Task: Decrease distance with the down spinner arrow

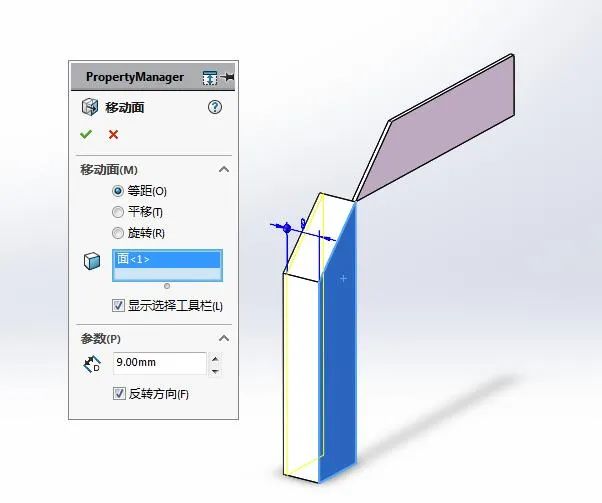Action: [215, 371]
